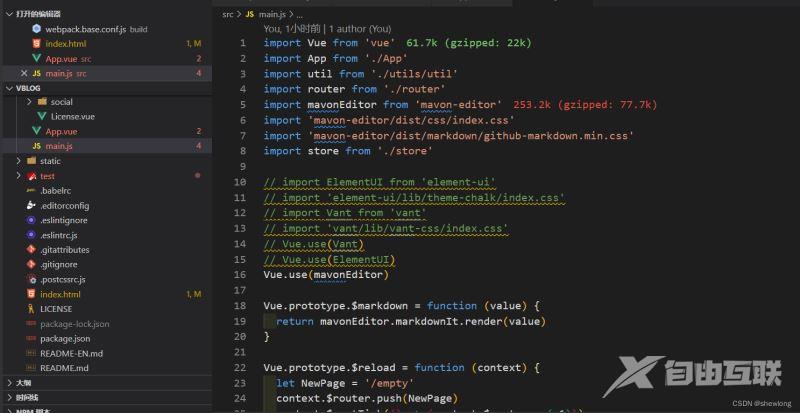Click the line 'let NewPage = '/empty''
The height and width of the screenshot is (413, 800).
pos(345,383)
